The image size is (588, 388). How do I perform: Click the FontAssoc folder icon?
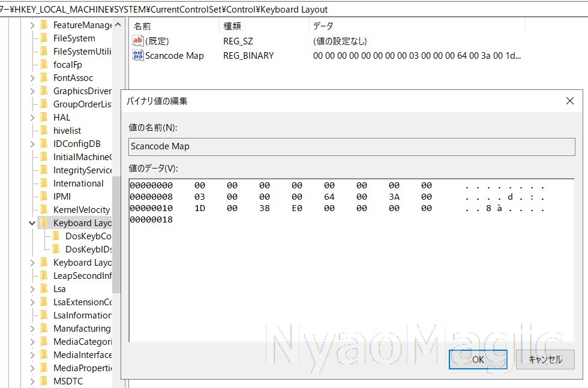(44, 77)
